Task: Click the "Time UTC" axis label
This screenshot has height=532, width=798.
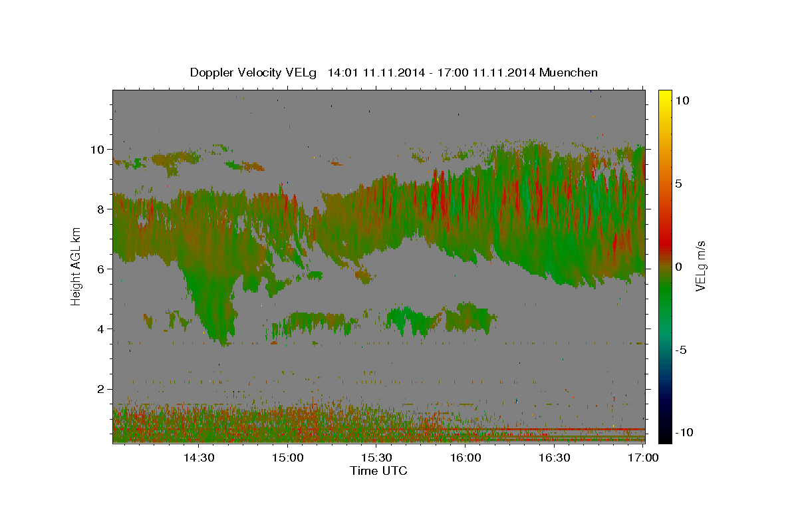Action: point(378,471)
